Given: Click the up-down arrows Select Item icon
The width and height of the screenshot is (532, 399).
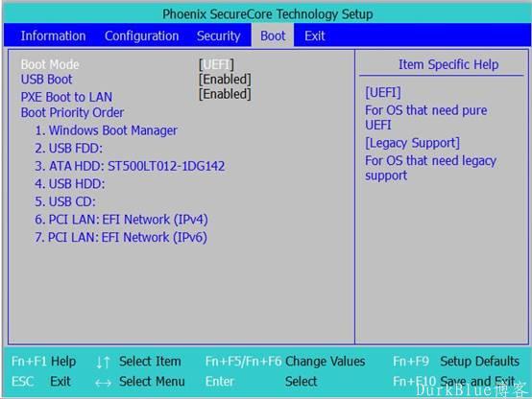Looking at the screenshot, I should (x=103, y=362).
